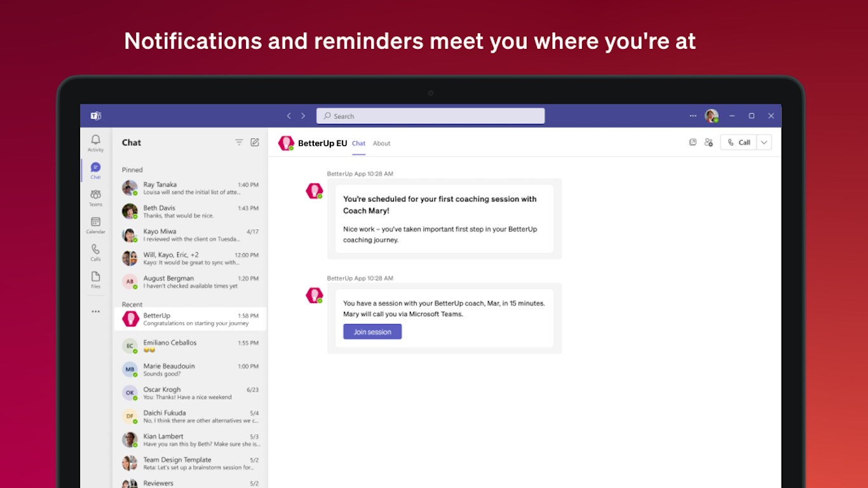Open the Beth Davis chat
This screenshot has width=868, height=488.
[x=190, y=212]
